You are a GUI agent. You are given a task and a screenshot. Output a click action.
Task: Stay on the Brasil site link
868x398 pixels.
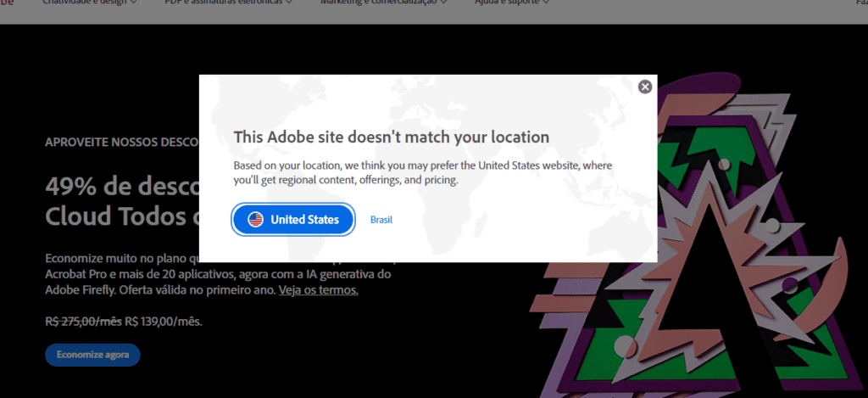(x=381, y=220)
